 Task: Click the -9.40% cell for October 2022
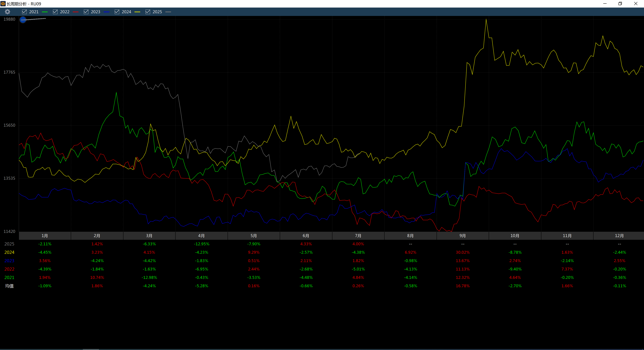515,269
